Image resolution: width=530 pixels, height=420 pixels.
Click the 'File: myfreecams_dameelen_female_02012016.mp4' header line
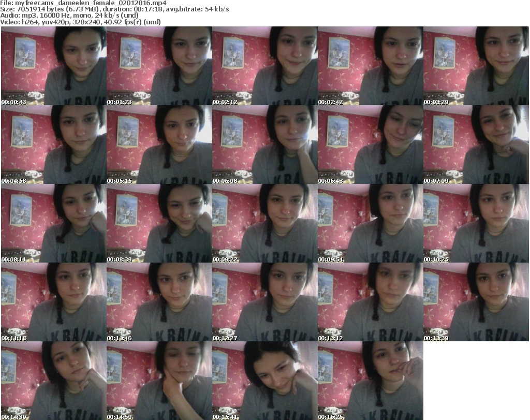pyautogui.click(x=83, y=3)
